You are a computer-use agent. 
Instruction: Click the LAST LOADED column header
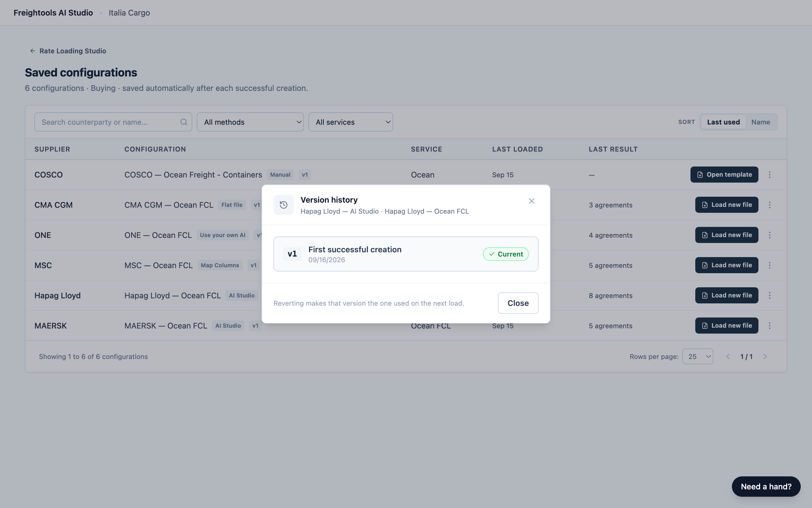coord(517,149)
